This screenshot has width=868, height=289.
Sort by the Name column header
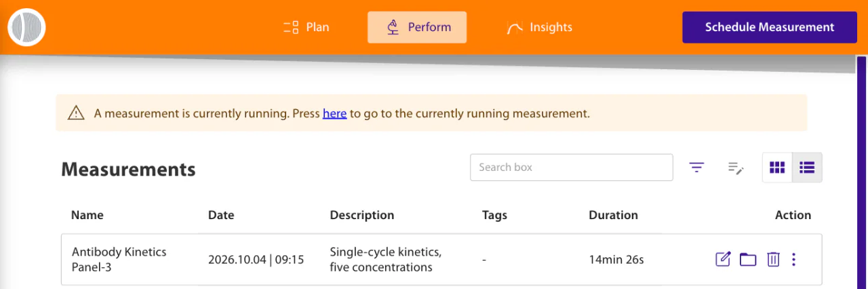[87, 215]
